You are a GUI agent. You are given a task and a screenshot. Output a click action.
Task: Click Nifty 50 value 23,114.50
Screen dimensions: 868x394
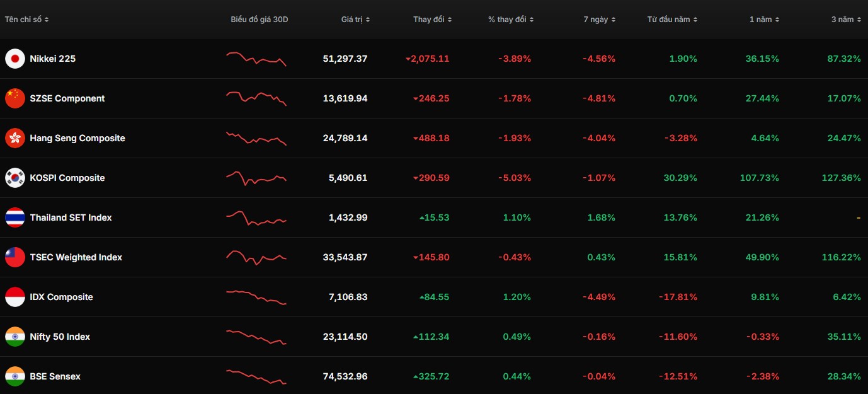345,337
